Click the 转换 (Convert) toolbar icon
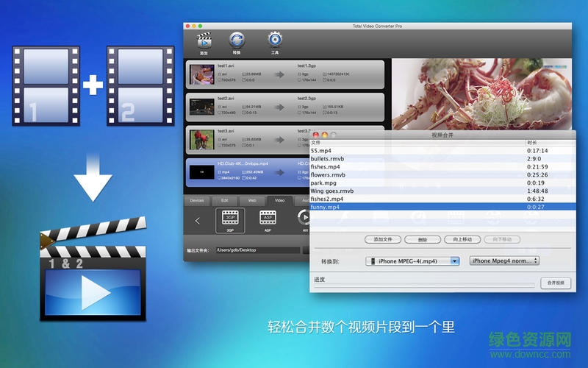 237,41
